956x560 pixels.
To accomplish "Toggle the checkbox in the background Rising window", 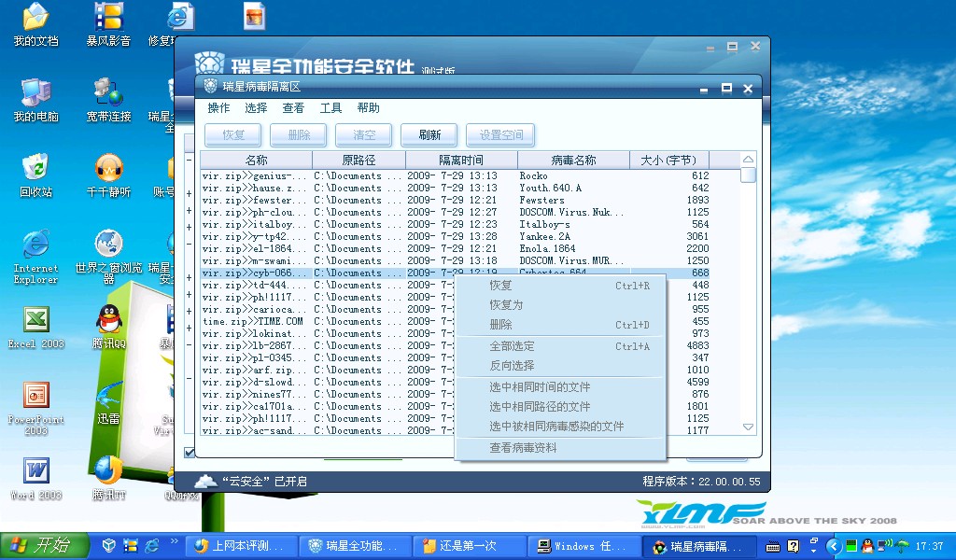I will point(190,453).
